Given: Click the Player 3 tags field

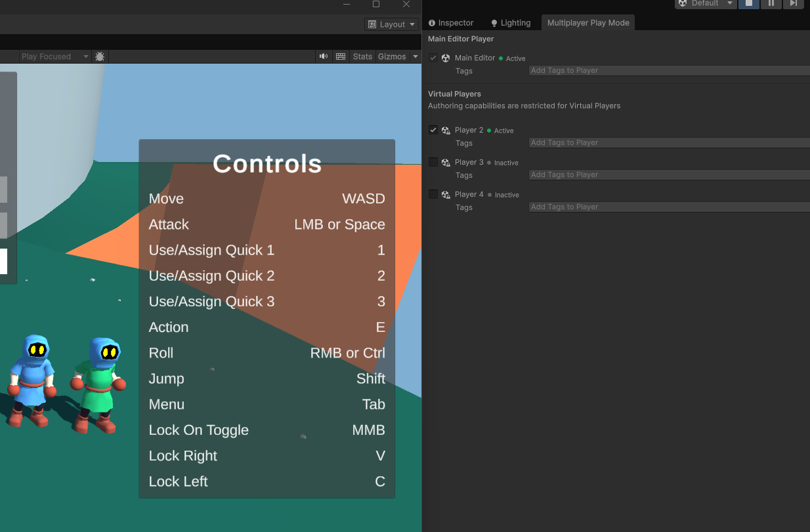Looking at the screenshot, I should point(670,175).
